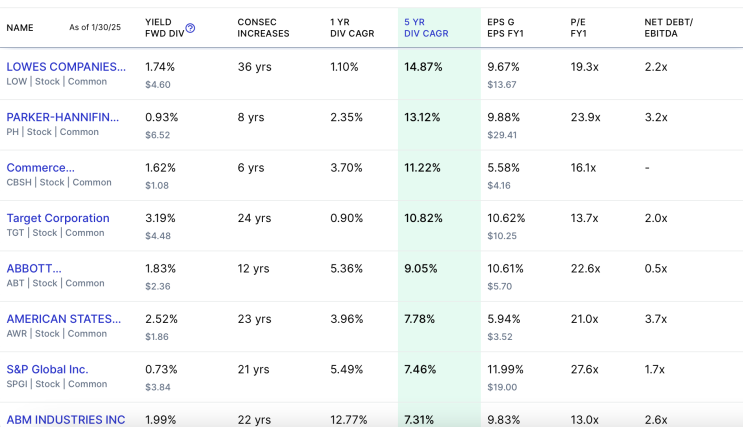Screen dimensions: 743x427
Task: Open the LOWES COMPANIES stock link
Action: [66, 67]
